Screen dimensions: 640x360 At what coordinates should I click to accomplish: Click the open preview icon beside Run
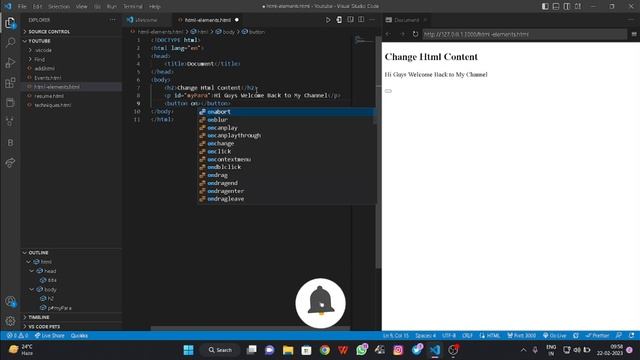click(x=339, y=20)
